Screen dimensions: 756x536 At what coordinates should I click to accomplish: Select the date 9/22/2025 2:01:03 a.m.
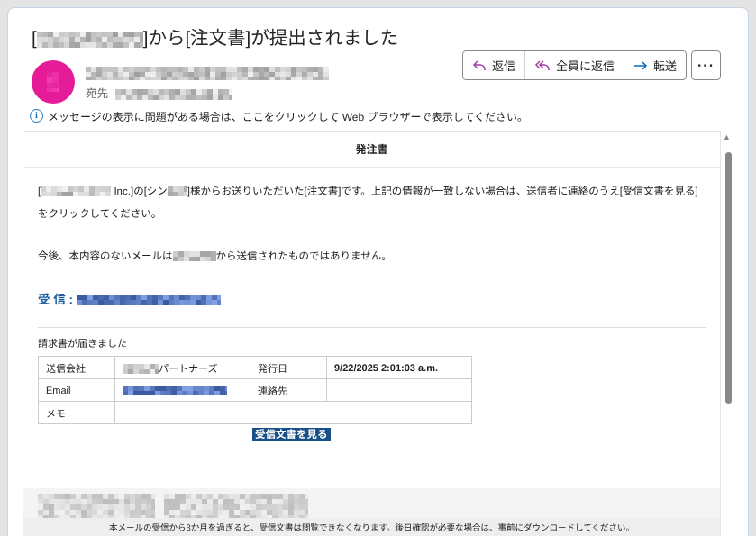point(386,368)
